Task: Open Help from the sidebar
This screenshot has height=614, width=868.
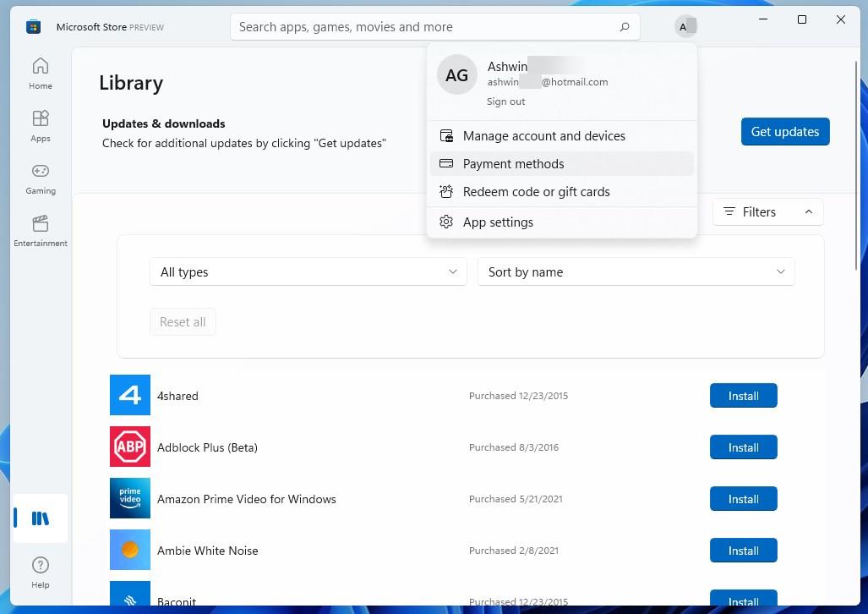Action: 41,573
